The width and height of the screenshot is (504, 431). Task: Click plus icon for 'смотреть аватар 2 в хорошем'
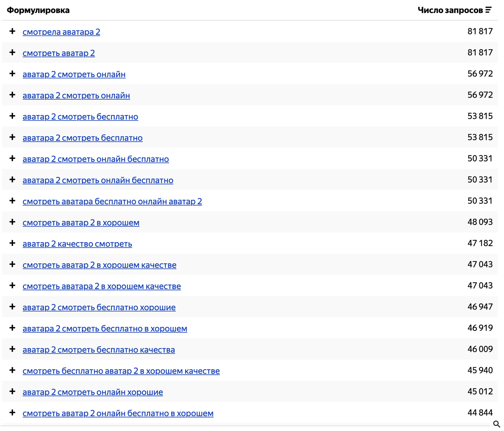point(12,222)
